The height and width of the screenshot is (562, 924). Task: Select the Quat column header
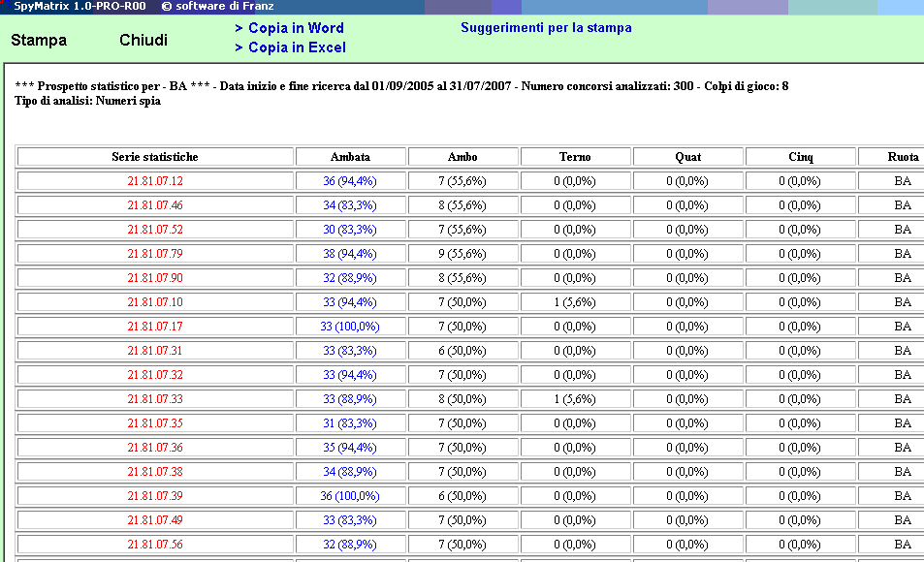687,157
